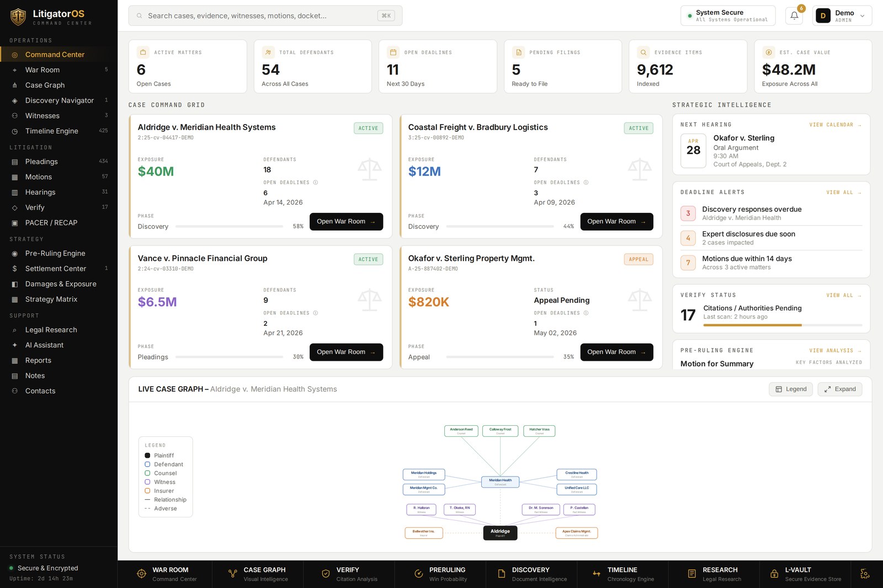This screenshot has height=588, width=883.
Task: Open Contacts in the sidebar
Action: coord(58,391)
